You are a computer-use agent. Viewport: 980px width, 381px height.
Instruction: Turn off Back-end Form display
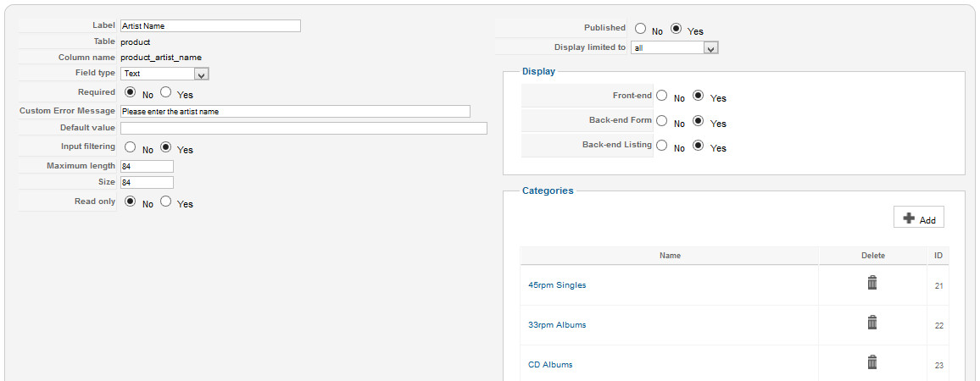662,121
